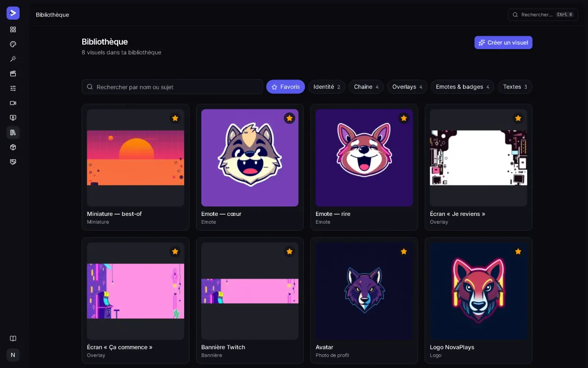Open the Emote — cœur raccoon thumbnail
This screenshot has width=588, height=368.
250,158
